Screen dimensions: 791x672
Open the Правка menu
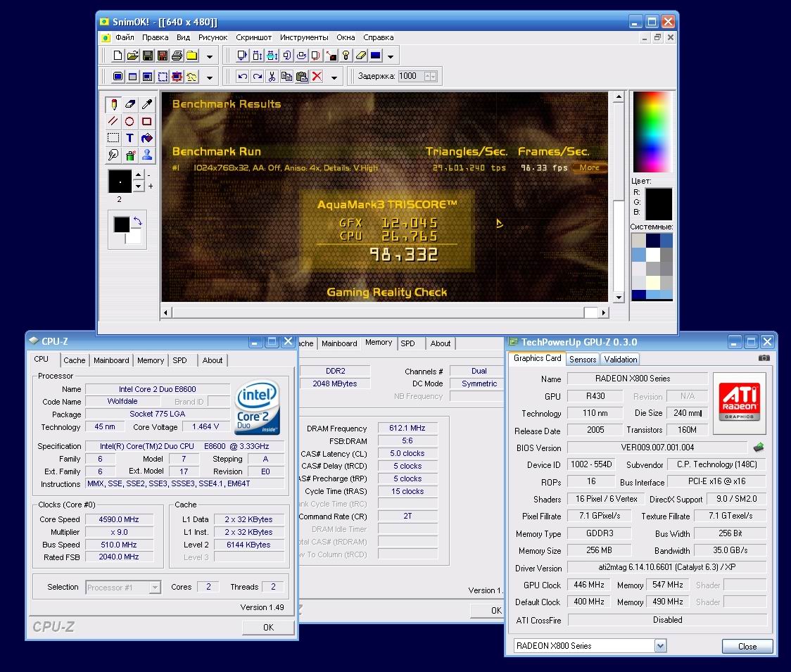click(x=155, y=37)
